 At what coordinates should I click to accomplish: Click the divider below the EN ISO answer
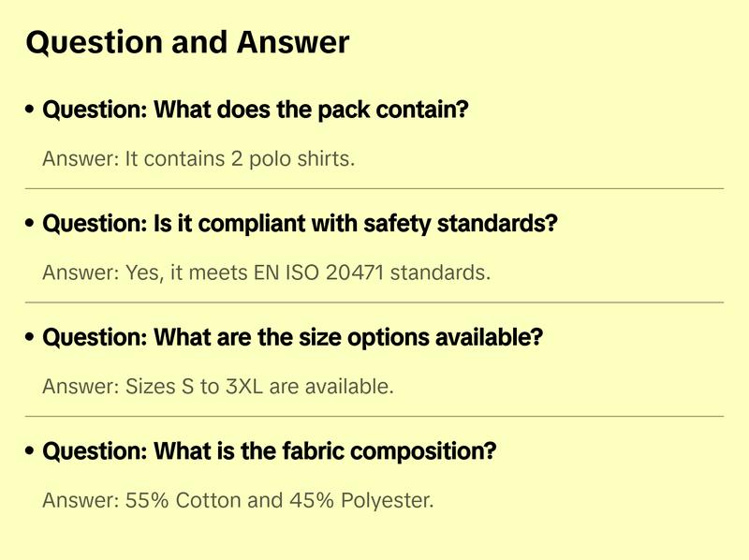[374, 302]
